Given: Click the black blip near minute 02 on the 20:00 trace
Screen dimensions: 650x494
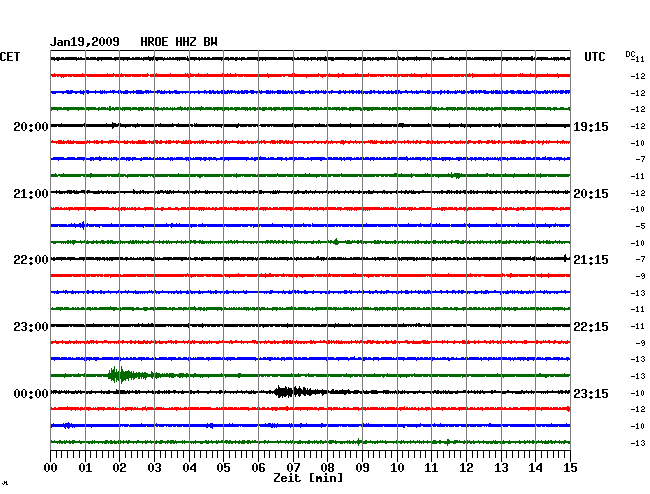Looking at the screenshot, I should [x=114, y=125].
